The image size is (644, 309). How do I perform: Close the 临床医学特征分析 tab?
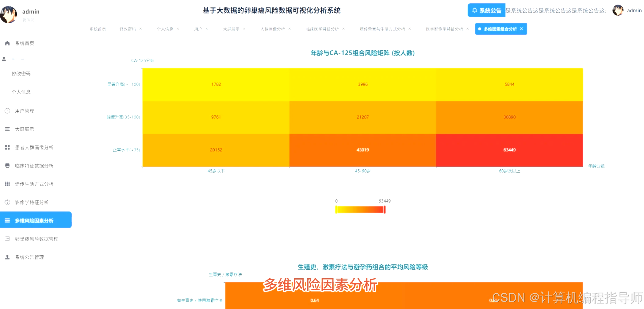point(343,29)
